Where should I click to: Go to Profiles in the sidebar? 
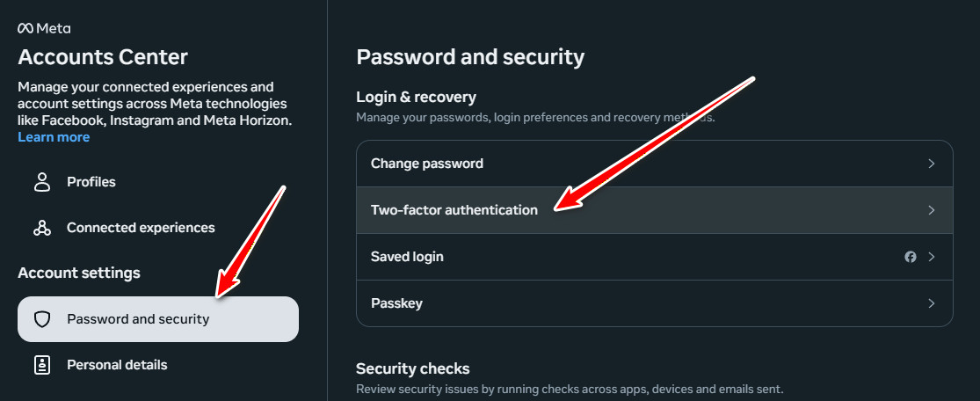(91, 182)
